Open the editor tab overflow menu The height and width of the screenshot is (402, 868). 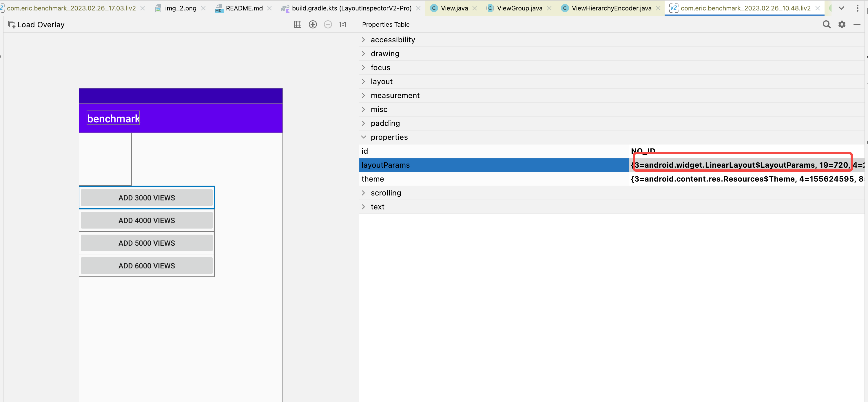858,8
